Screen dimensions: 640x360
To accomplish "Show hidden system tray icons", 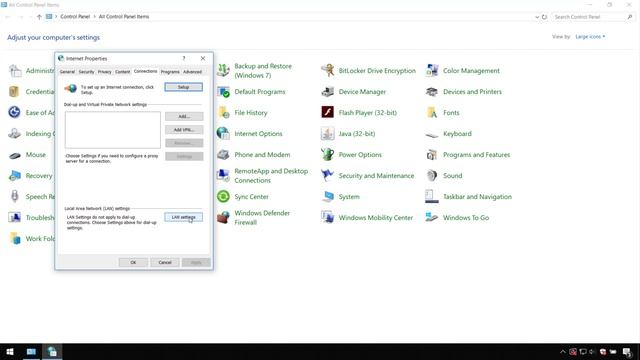I will point(562,352).
